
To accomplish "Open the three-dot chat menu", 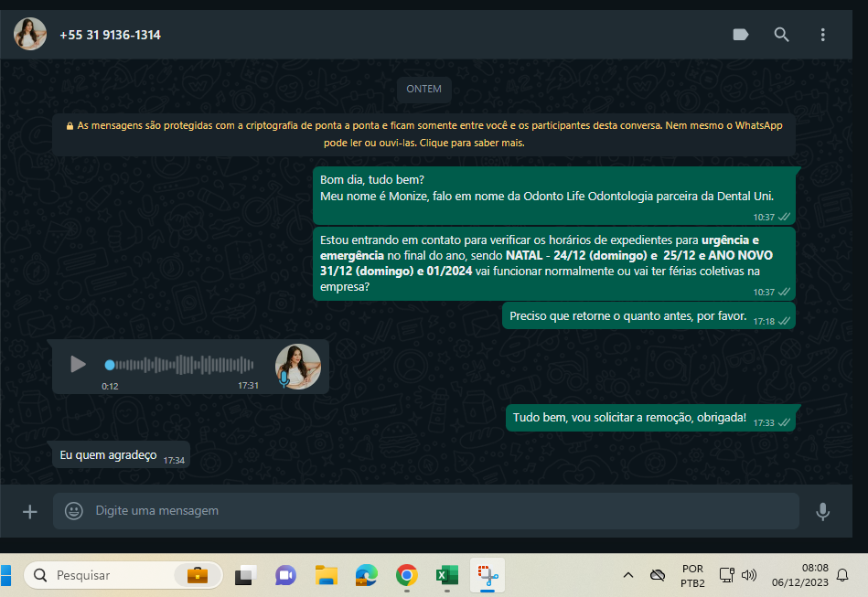I will click(x=822, y=35).
